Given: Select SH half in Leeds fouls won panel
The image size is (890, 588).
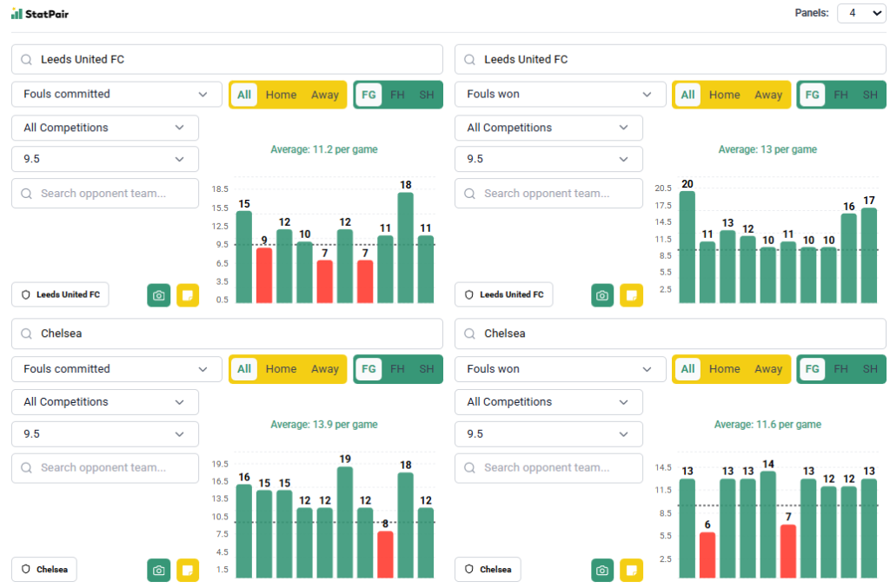Looking at the screenshot, I should [x=869, y=95].
